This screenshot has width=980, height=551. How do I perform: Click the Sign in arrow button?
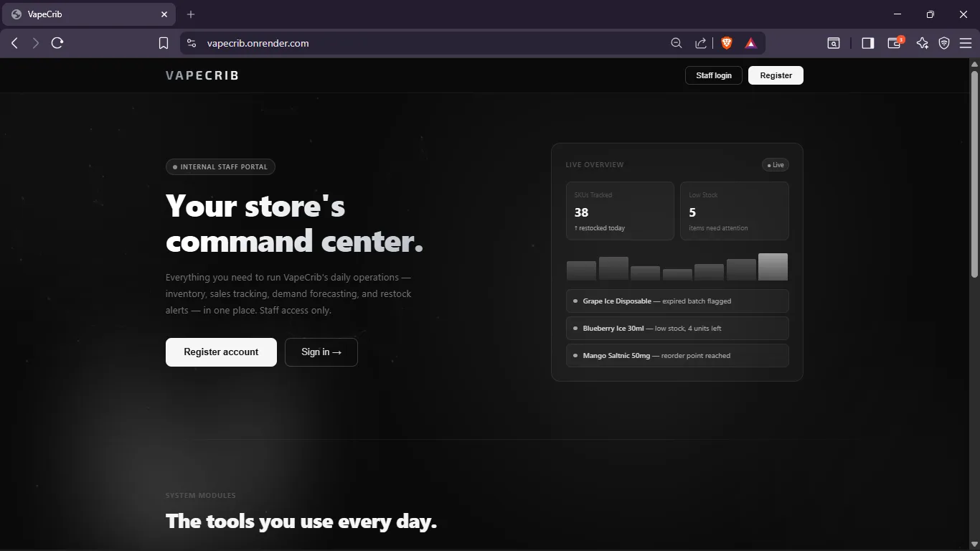coord(321,352)
